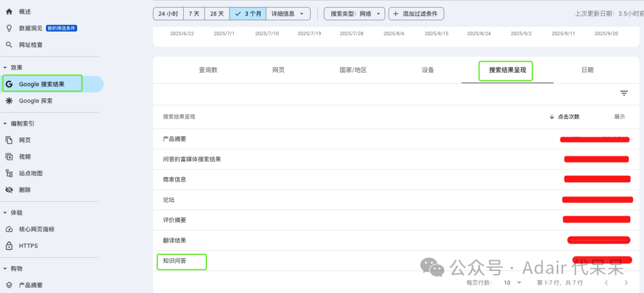
Task: Click the 2025/6/22 chart date label
Action: pyautogui.click(x=182, y=33)
